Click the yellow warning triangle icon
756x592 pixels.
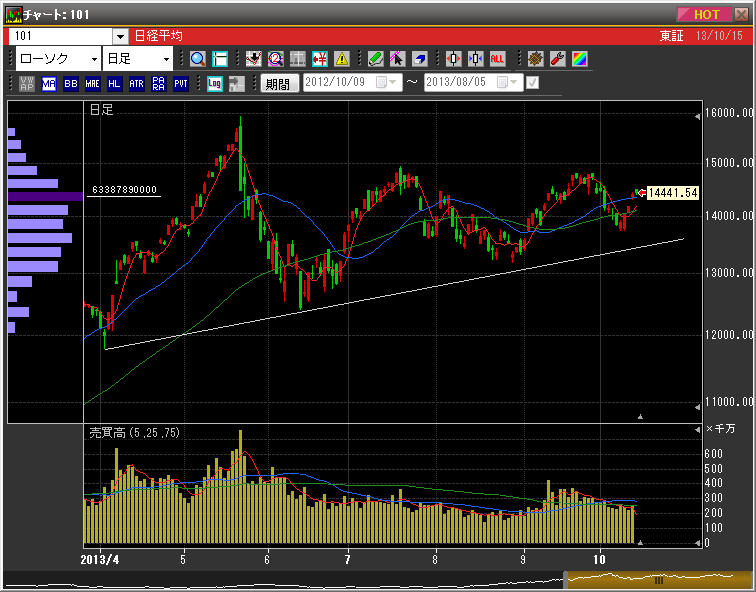[x=342, y=59]
